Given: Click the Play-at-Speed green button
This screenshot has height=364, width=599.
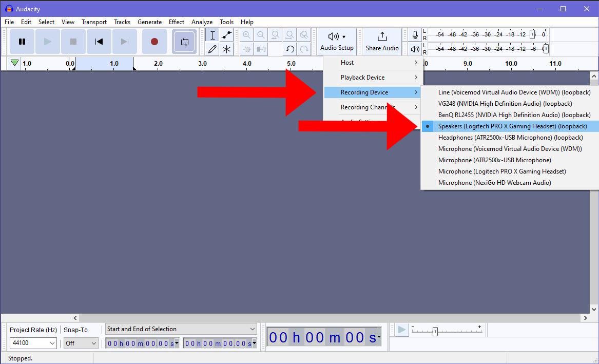Looking at the screenshot, I should 401,330.
